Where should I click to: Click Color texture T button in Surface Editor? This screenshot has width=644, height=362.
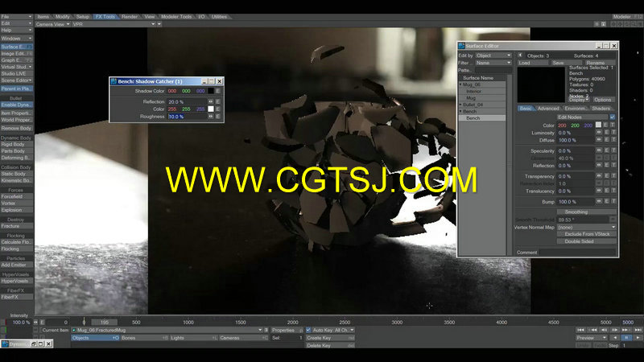[613, 125]
